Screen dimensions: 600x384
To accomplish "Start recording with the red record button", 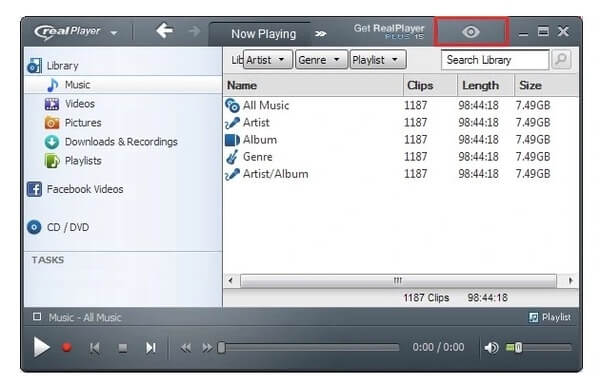I will [67, 347].
